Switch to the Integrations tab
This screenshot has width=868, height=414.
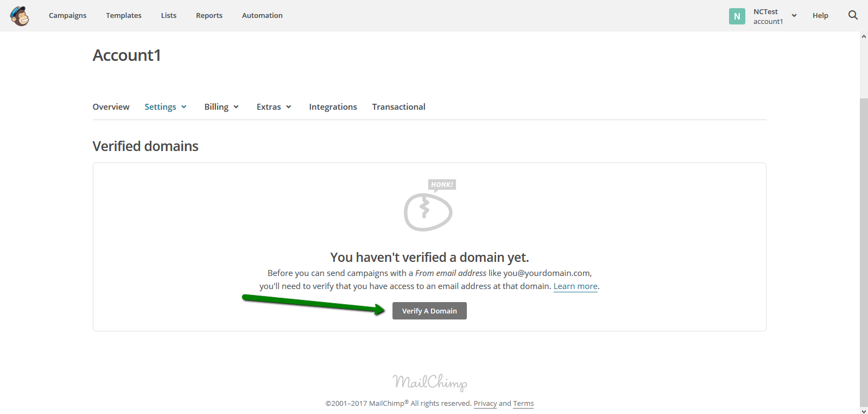(x=333, y=107)
